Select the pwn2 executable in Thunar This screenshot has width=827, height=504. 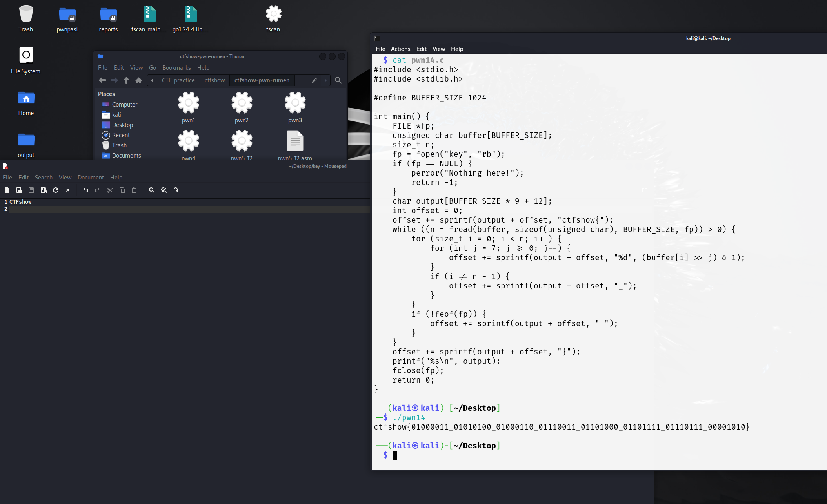(x=242, y=108)
